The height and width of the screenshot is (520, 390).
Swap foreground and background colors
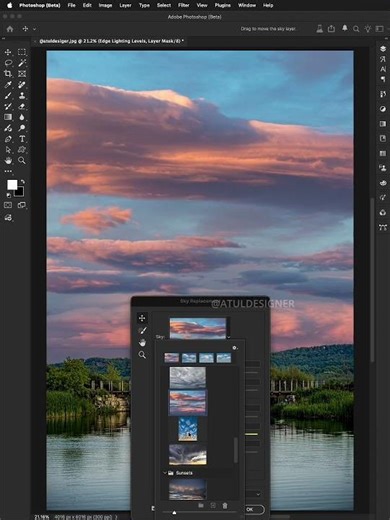(x=23, y=182)
